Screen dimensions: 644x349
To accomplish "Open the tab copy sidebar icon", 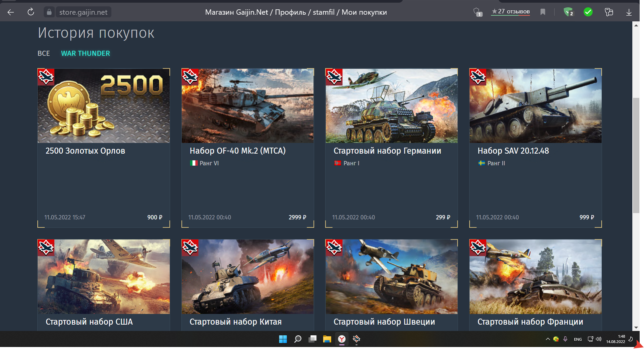I will click(609, 12).
